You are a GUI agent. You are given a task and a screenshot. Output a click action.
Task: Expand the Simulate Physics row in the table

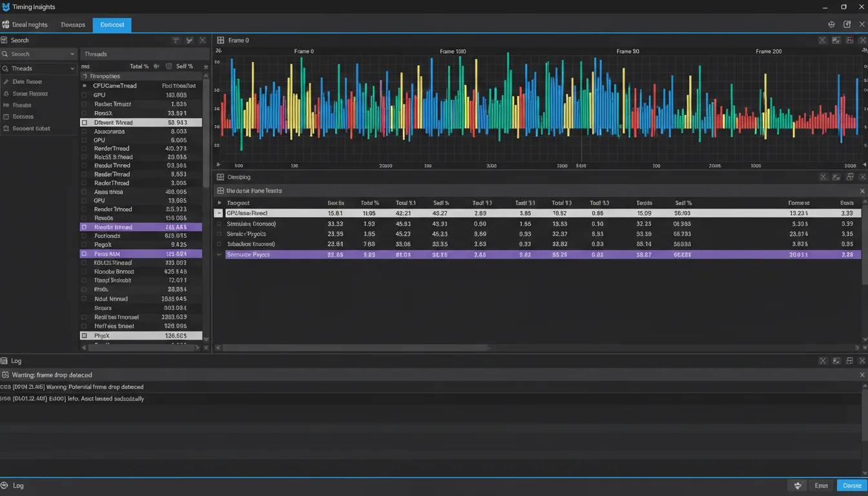click(x=220, y=254)
